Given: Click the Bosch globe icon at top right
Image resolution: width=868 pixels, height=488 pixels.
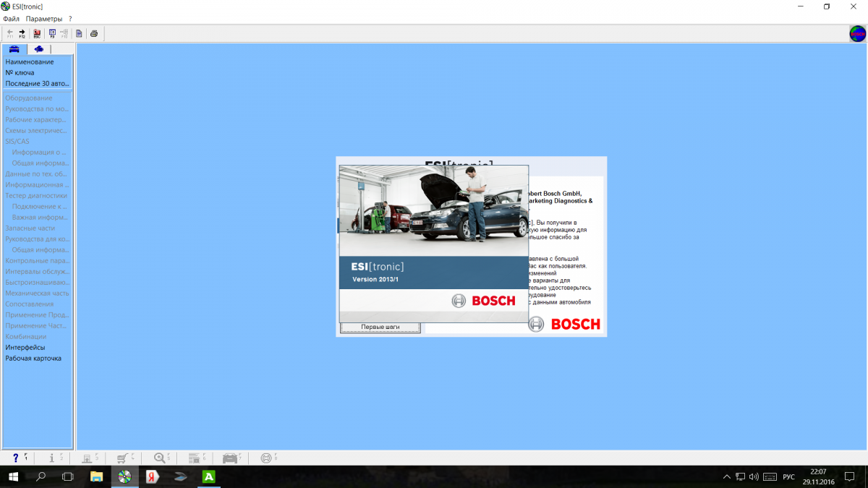Looking at the screenshot, I should 857,33.
